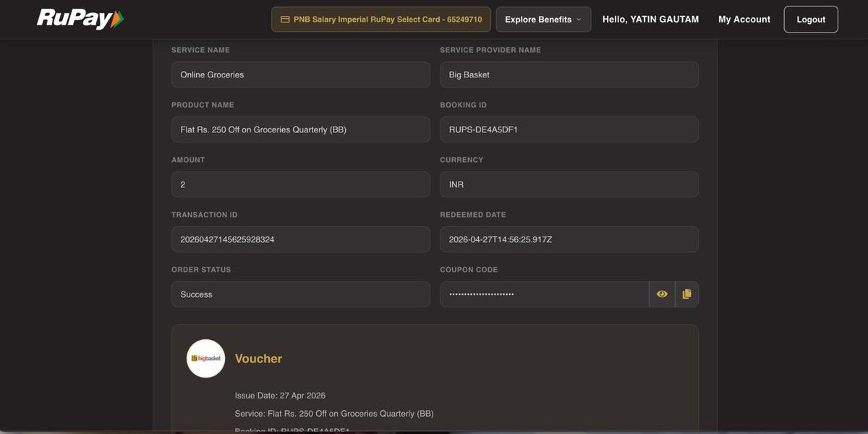
Task: Copy the coupon code
Action: 687,294
